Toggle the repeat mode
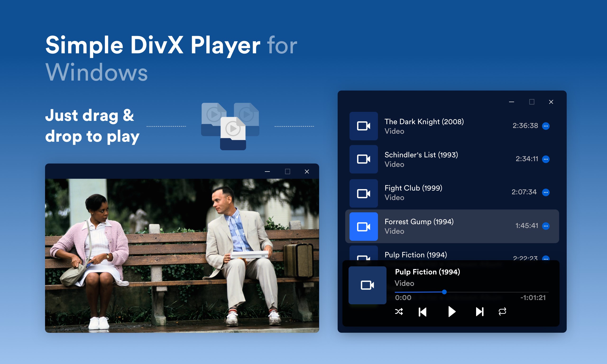 click(x=502, y=312)
